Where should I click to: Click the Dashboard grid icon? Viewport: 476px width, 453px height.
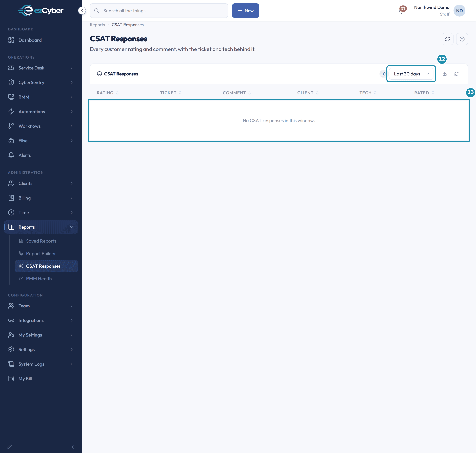(x=11, y=40)
